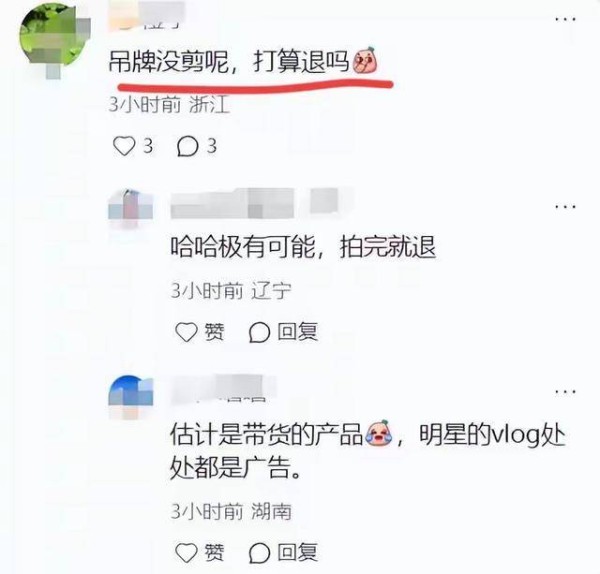Tap the blurred username of the top commenter
This screenshot has width=600, height=574.
[x=147, y=15]
